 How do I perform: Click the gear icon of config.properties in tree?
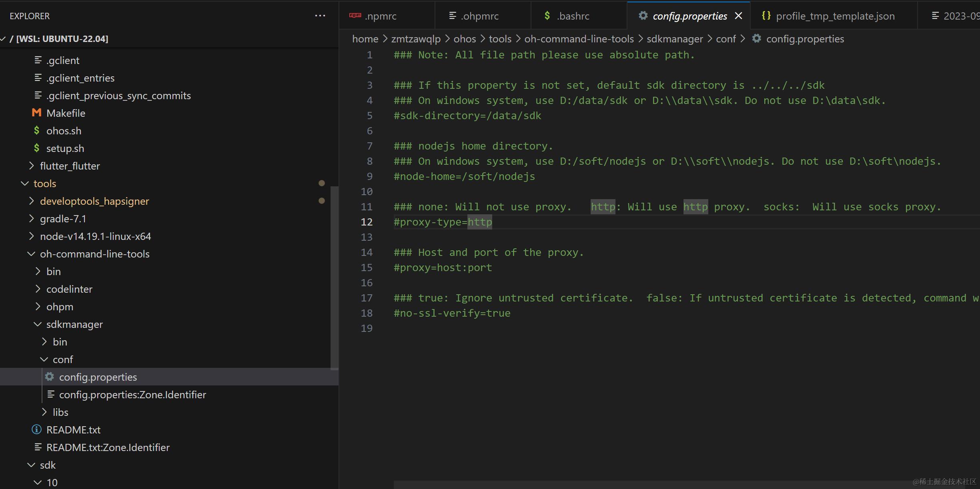(50, 377)
